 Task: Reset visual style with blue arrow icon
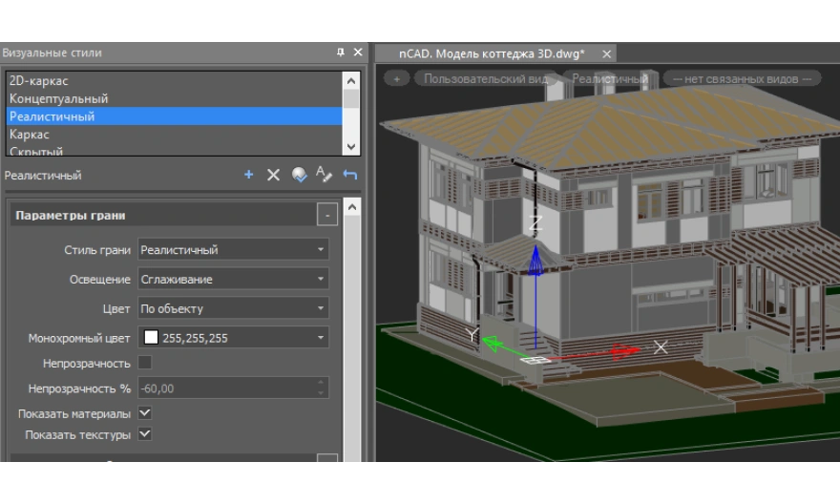[x=350, y=175]
